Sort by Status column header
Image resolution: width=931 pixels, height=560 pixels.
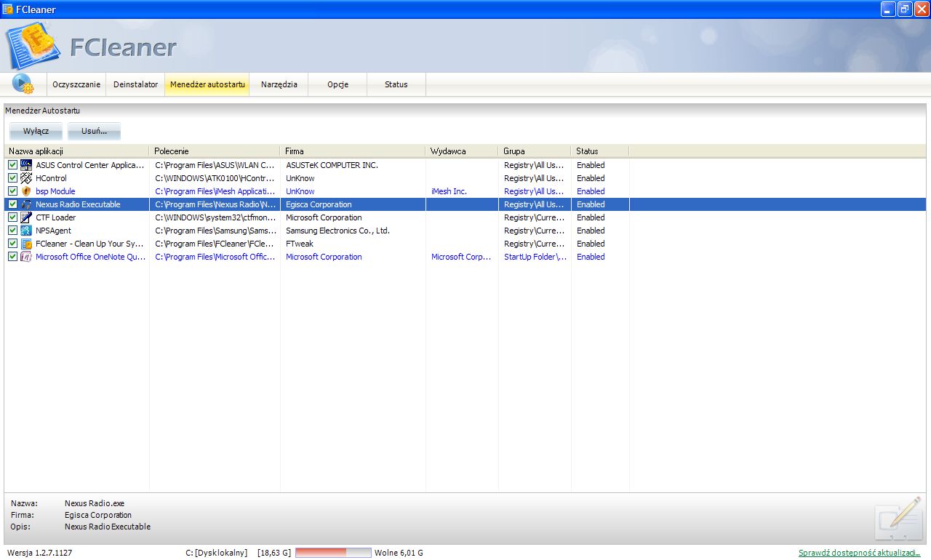(600, 151)
